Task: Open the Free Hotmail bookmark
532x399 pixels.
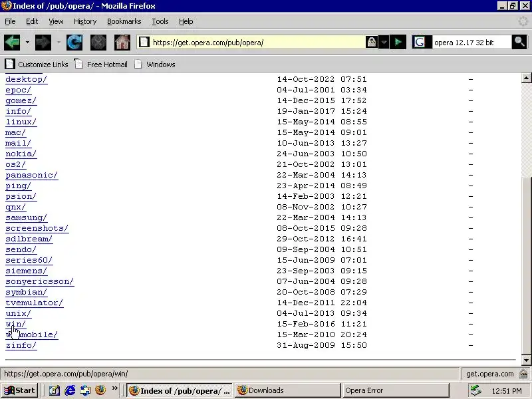Action: (101, 64)
